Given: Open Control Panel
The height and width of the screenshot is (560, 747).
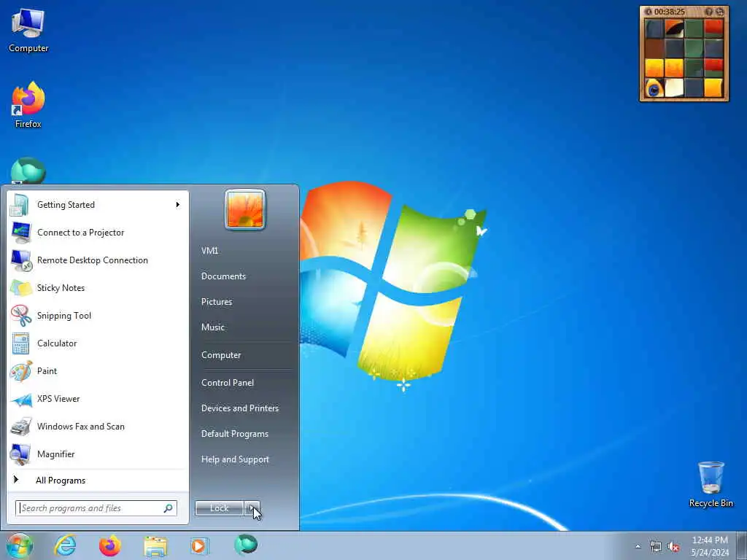Looking at the screenshot, I should click(228, 382).
